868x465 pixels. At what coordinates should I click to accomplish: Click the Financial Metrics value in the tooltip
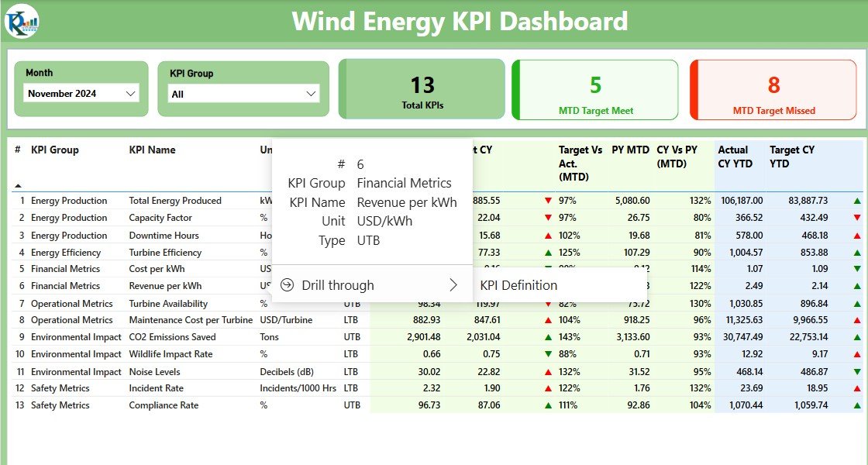point(404,183)
